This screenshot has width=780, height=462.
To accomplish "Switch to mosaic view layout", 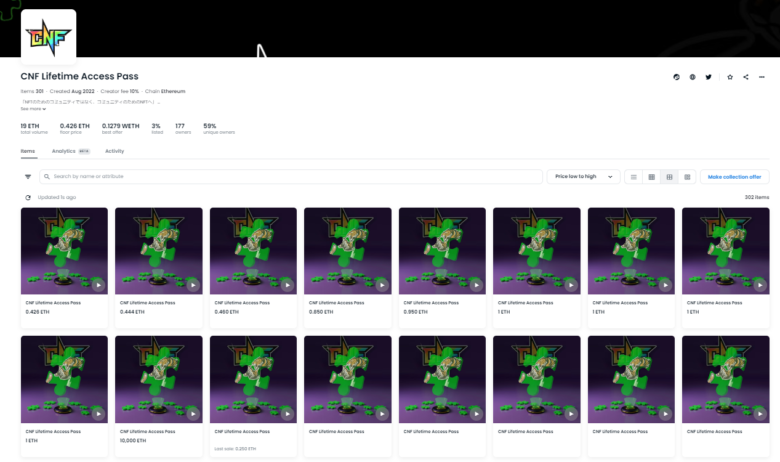I will 687,177.
